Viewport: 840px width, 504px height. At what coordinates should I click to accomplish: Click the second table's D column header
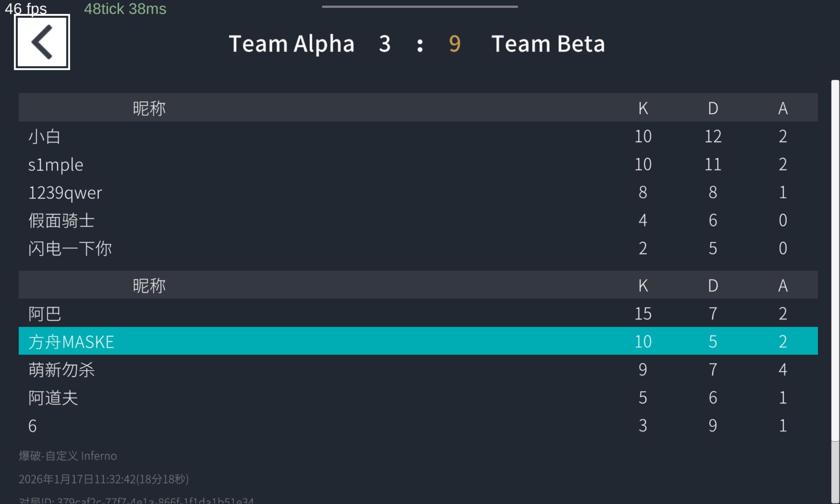(713, 286)
